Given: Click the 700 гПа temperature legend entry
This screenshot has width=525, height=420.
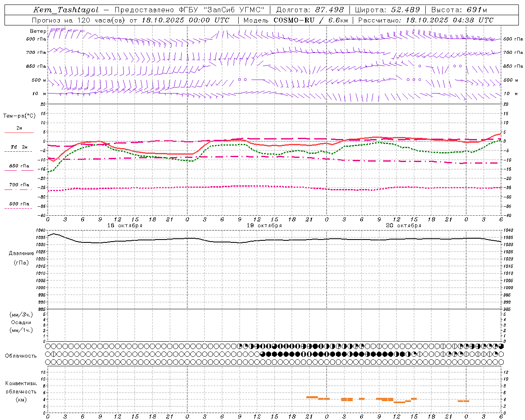Looking at the screenshot, I should click(19, 185).
